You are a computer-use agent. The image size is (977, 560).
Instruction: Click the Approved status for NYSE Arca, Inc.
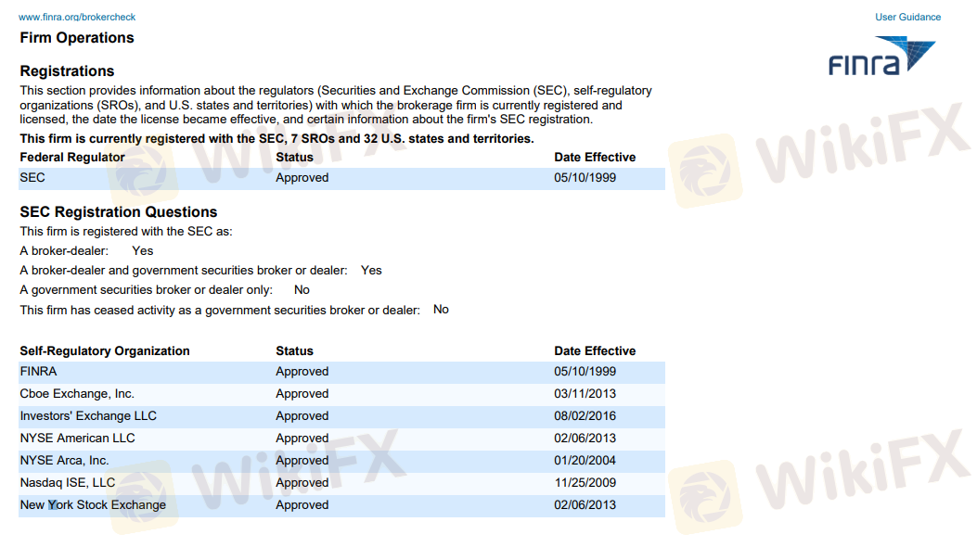click(x=302, y=461)
